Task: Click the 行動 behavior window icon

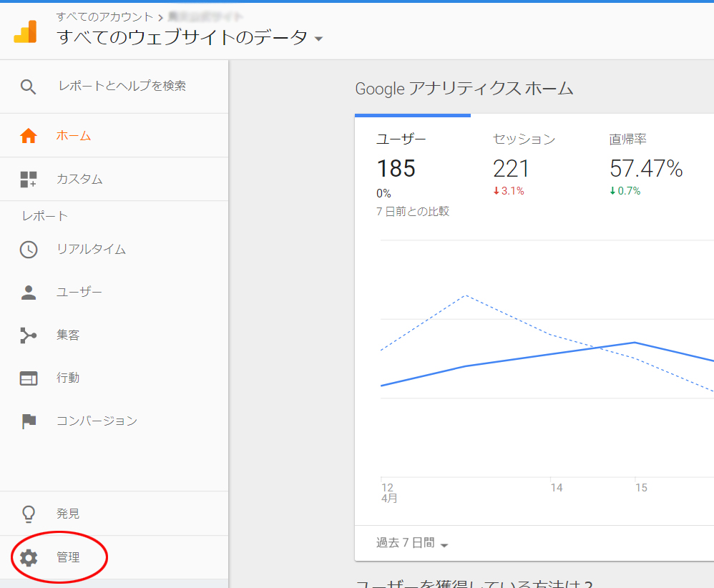Action: (29, 378)
